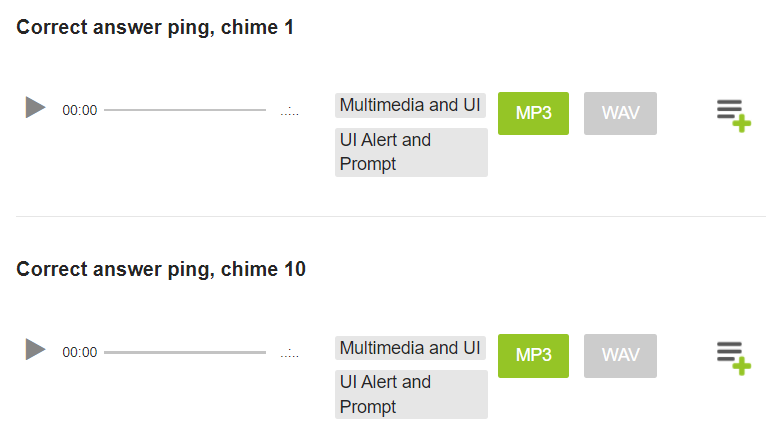
Task: Click the dotted duration indicator for chime 1
Action: click(290, 111)
